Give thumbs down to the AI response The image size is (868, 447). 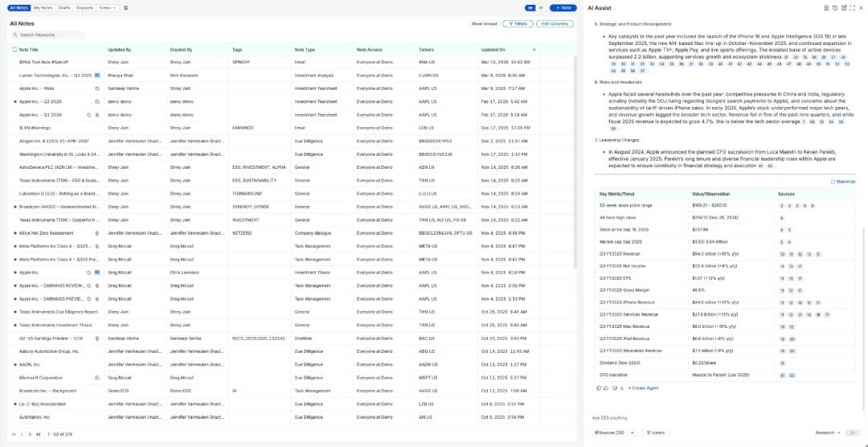pyautogui.click(x=615, y=388)
